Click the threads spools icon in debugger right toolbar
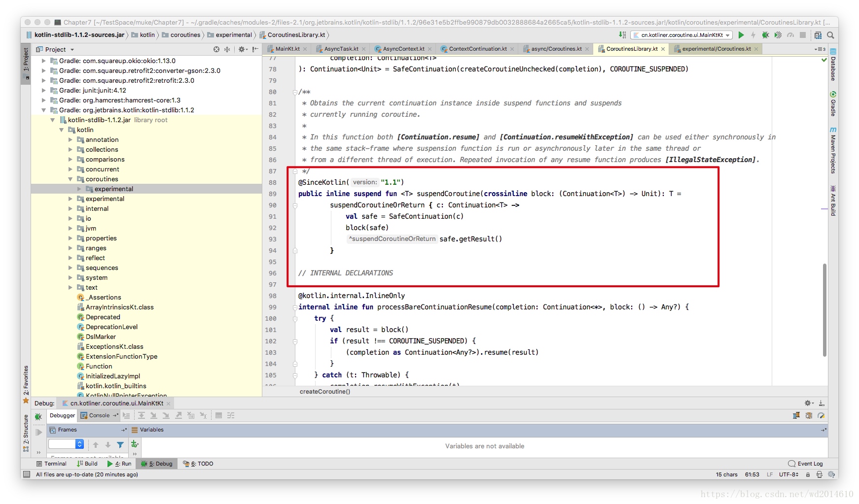Image resolution: width=859 pixels, height=504 pixels. (796, 415)
